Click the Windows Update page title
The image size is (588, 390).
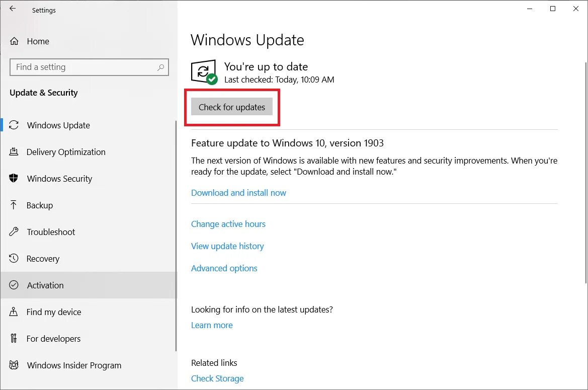click(247, 40)
